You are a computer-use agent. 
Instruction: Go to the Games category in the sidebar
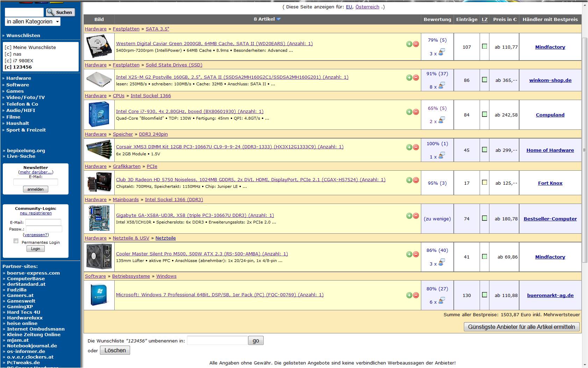[x=15, y=91]
